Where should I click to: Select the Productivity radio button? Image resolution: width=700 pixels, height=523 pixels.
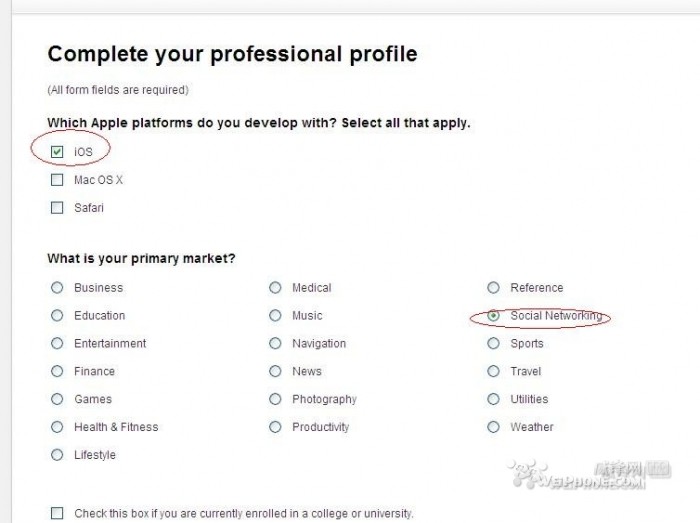coord(275,427)
